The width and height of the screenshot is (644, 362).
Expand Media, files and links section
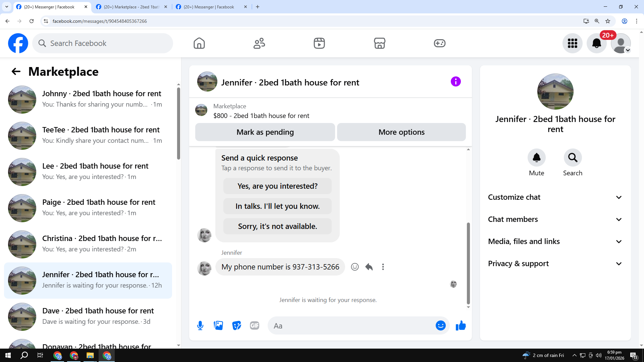(x=555, y=241)
